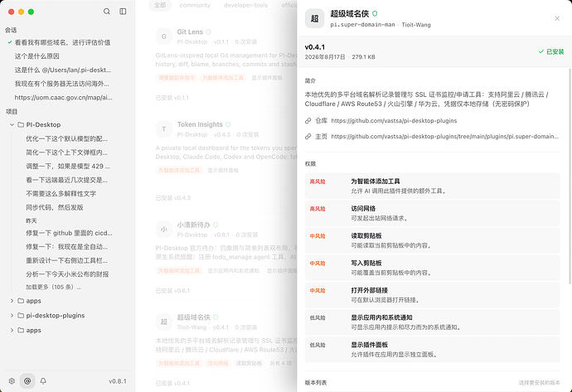The height and width of the screenshot is (392, 572).
Task: Open settings with the gear icon
Action: pos(12,381)
